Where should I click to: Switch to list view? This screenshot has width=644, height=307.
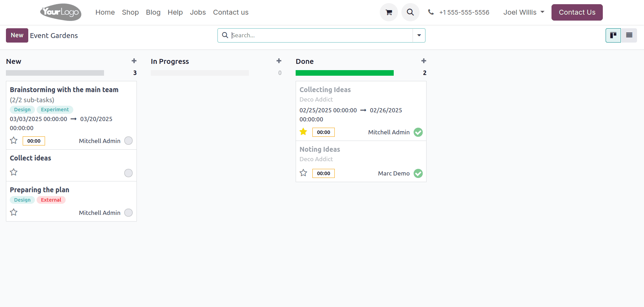pyautogui.click(x=629, y=35)
